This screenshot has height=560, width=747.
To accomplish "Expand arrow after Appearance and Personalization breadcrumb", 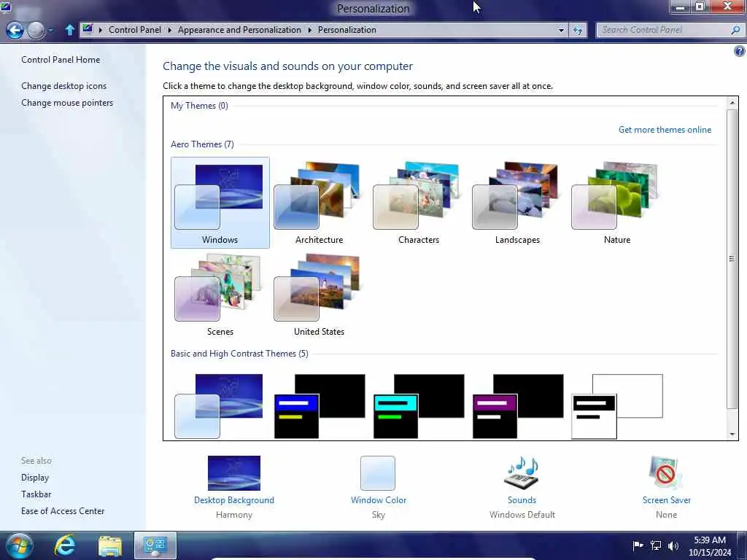I will tap(309, 30).
